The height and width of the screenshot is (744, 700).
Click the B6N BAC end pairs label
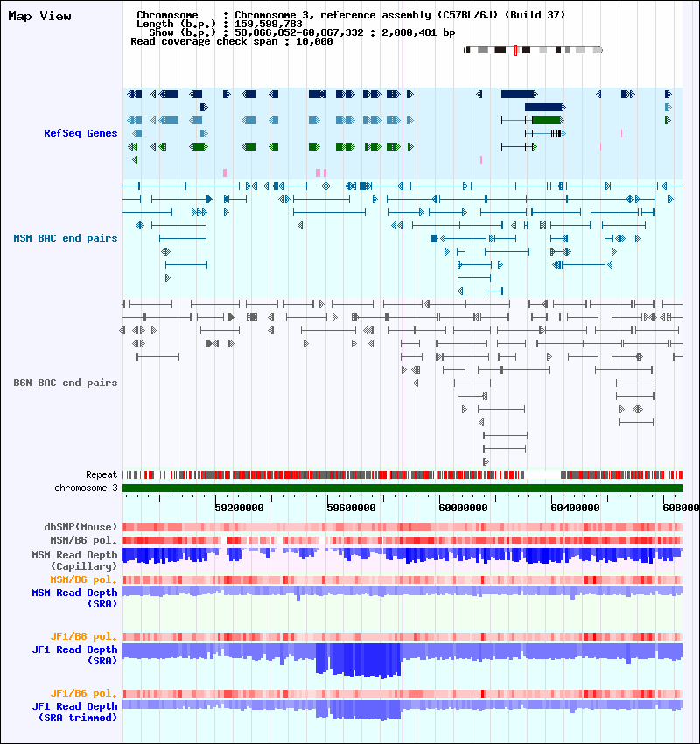[66, 383]
